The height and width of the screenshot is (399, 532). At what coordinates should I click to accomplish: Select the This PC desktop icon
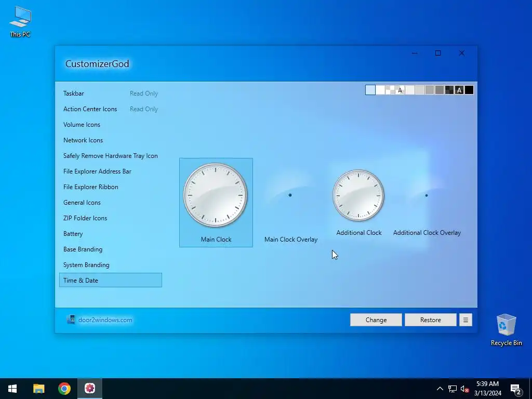20,22
